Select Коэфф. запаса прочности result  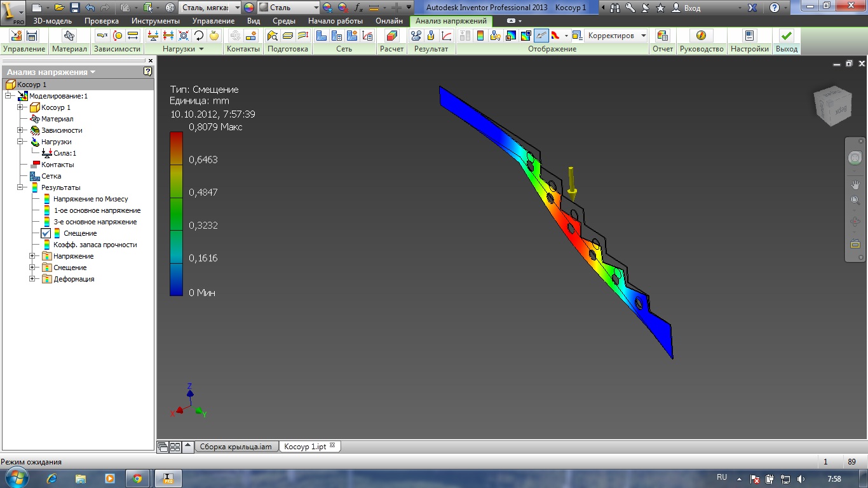coord(95,245)
